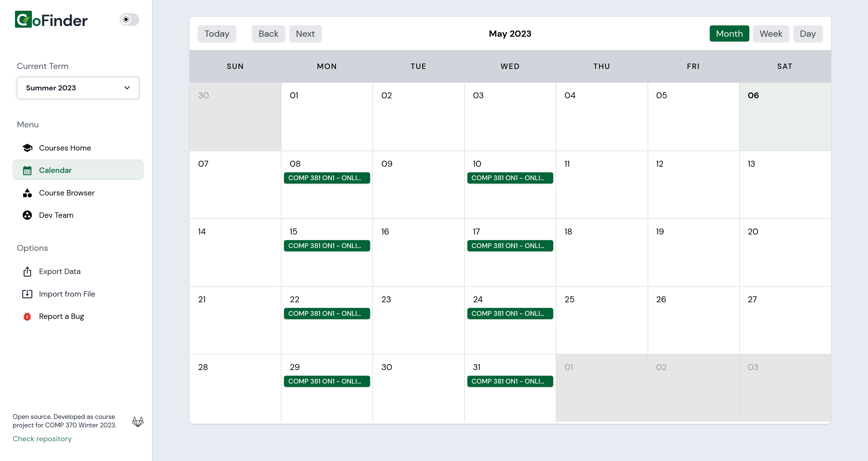Open COMP 381 ON1 event on May 17

510,246
